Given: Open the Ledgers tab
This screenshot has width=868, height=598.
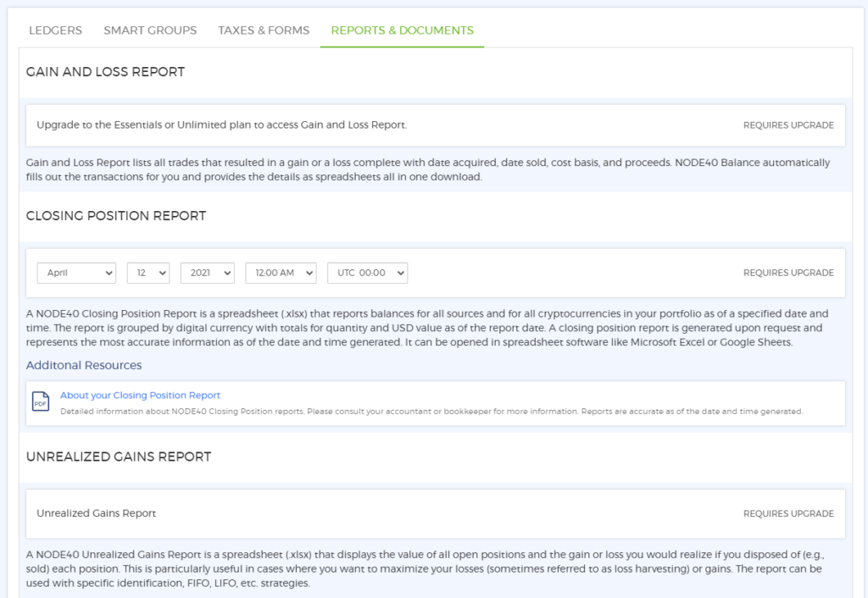Looking at the screenshot, I should coord(55,30).
